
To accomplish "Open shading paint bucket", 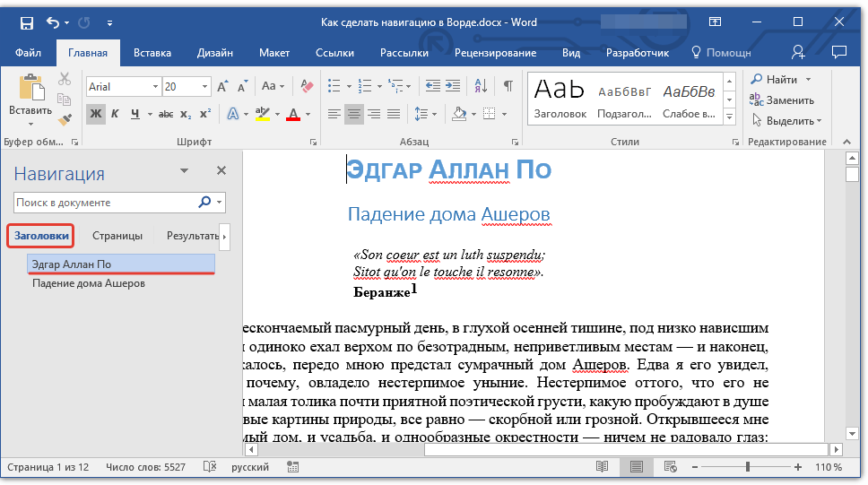I will tap(459, 114).
